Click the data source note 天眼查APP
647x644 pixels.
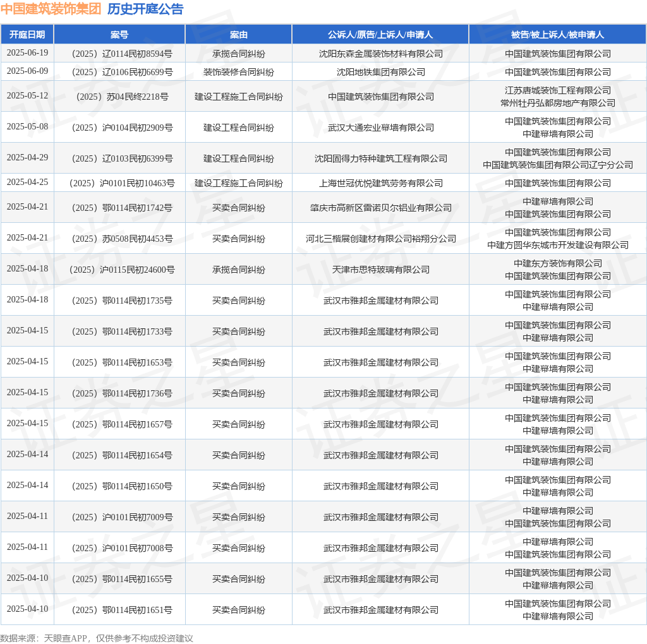point(65,638)
